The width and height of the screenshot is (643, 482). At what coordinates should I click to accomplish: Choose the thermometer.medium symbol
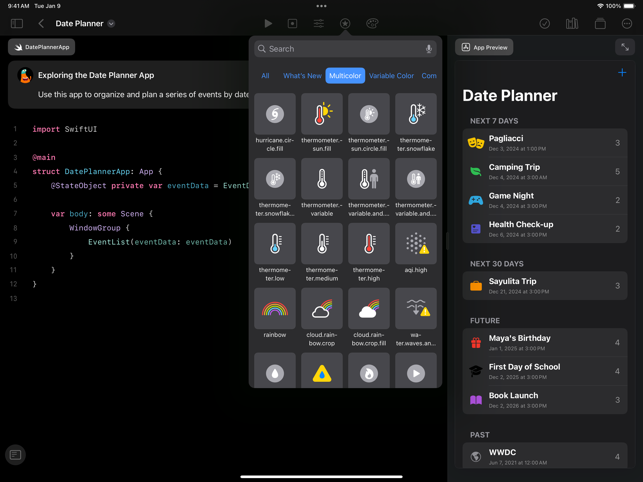[x=322, y=244]
